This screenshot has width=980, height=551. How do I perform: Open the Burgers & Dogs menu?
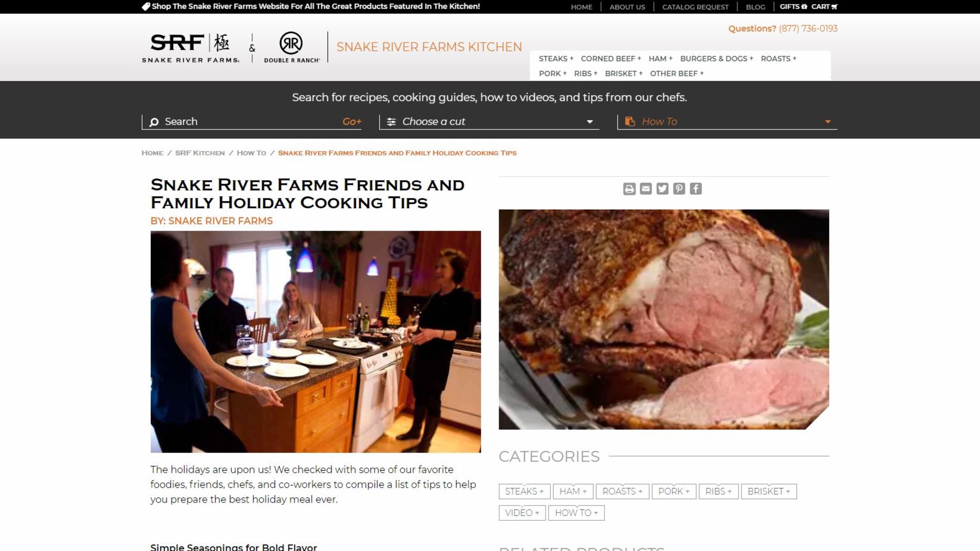(717, 59)
